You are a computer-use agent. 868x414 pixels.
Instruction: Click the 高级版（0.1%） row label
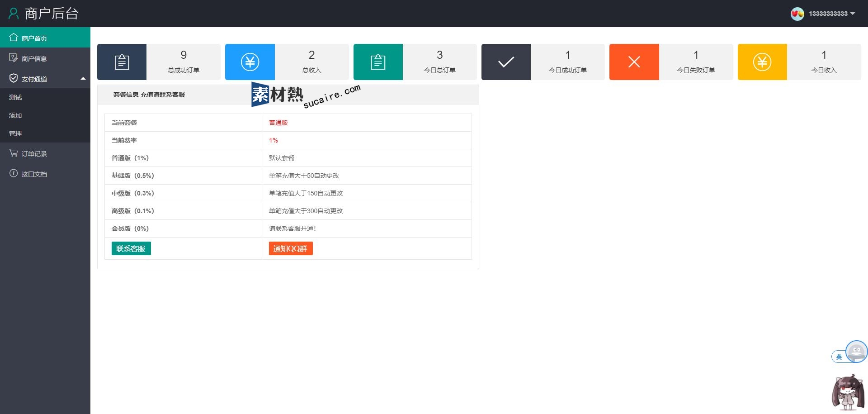pyautogui.click(x=133, y=211)
